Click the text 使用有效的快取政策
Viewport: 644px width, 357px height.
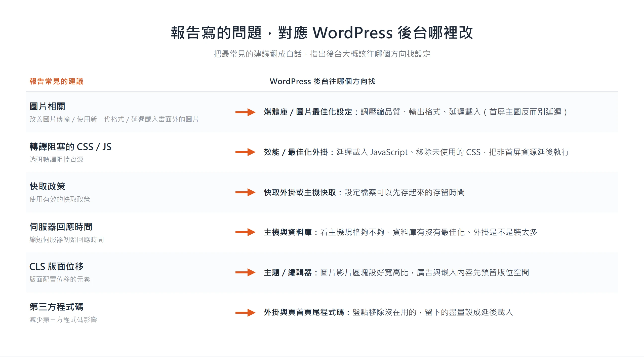60,199
